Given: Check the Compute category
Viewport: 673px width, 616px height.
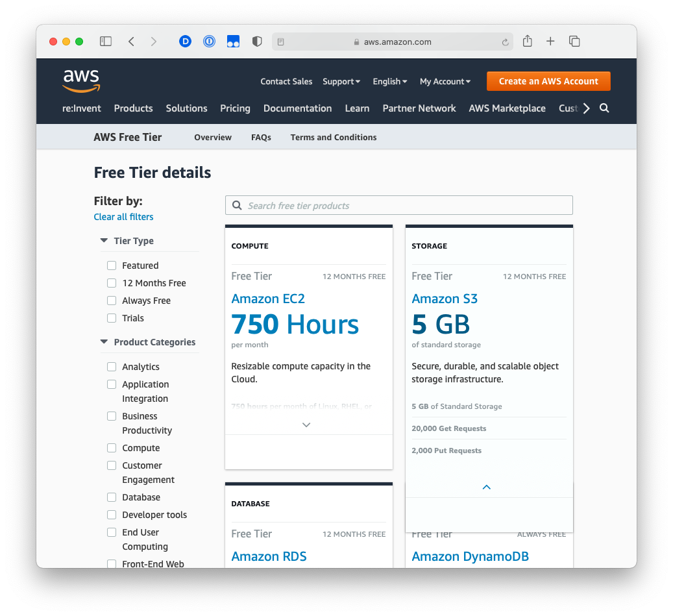Looking at the screenshot, I should click(x=112, y=448).
